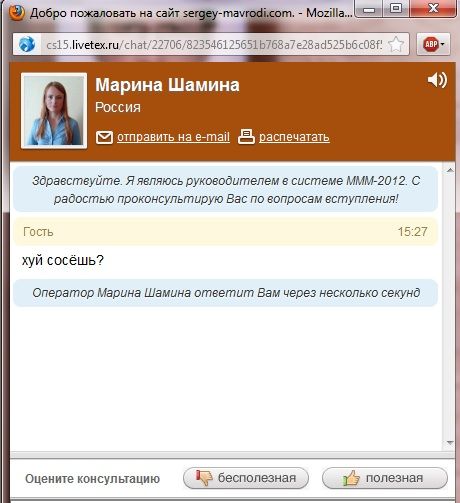460x503 pixels.
Task: Bookmark page with the star icon
Action: [x=396, y=44]
